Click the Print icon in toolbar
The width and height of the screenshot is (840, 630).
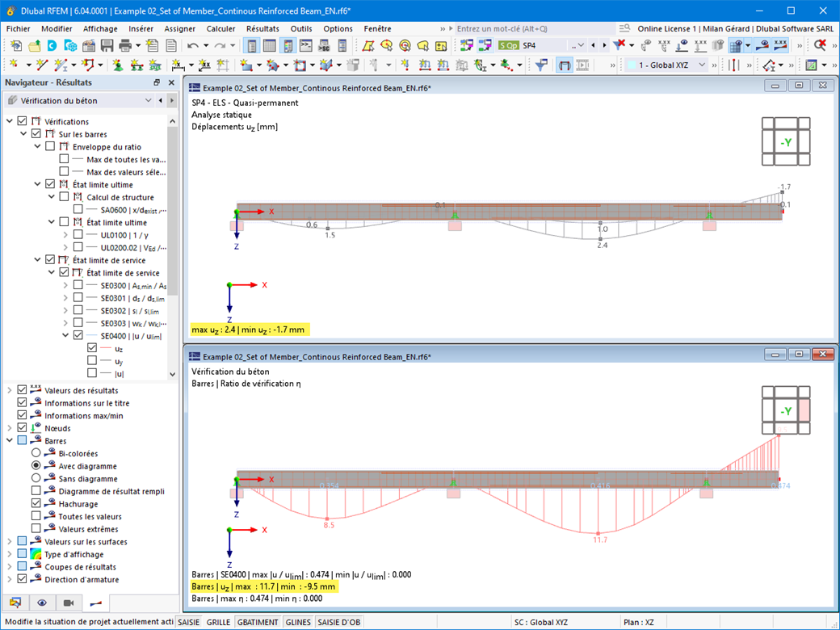(125, 46)
